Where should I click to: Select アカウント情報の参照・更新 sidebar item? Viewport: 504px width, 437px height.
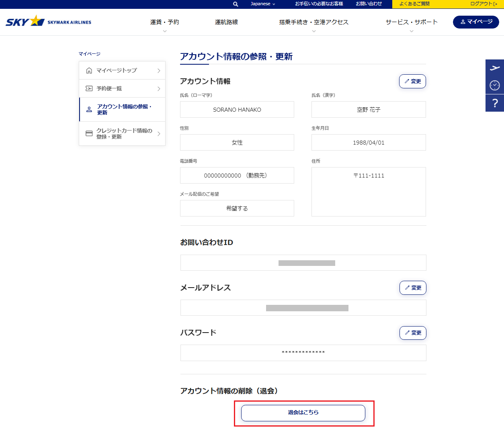pos(122,110)
